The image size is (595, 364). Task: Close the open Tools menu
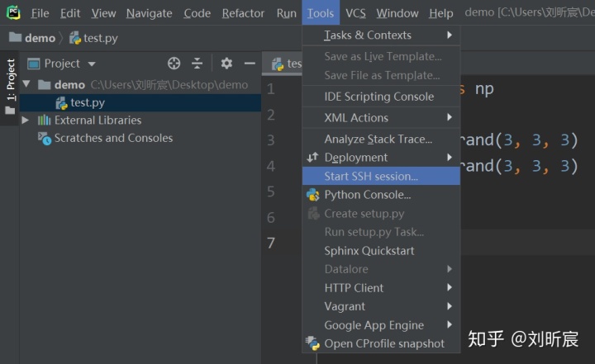pyautogui.click(x=321, y=13)
